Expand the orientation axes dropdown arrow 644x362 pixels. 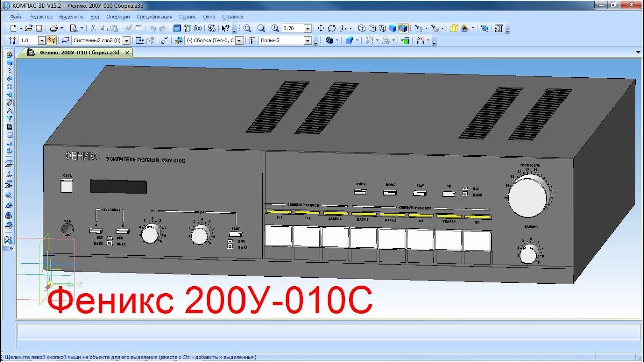pos(351,28)
